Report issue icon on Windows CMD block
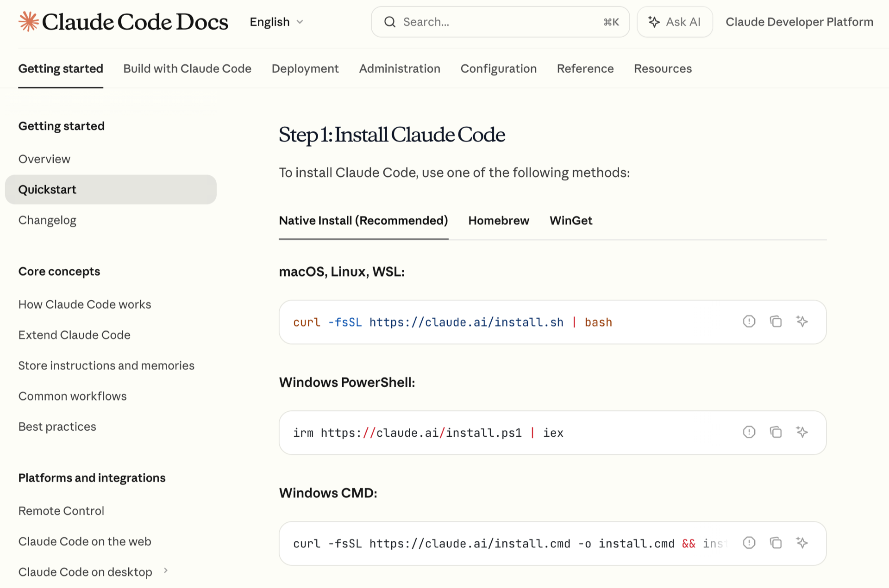889x588 pixels. click(x=749, y=543)
